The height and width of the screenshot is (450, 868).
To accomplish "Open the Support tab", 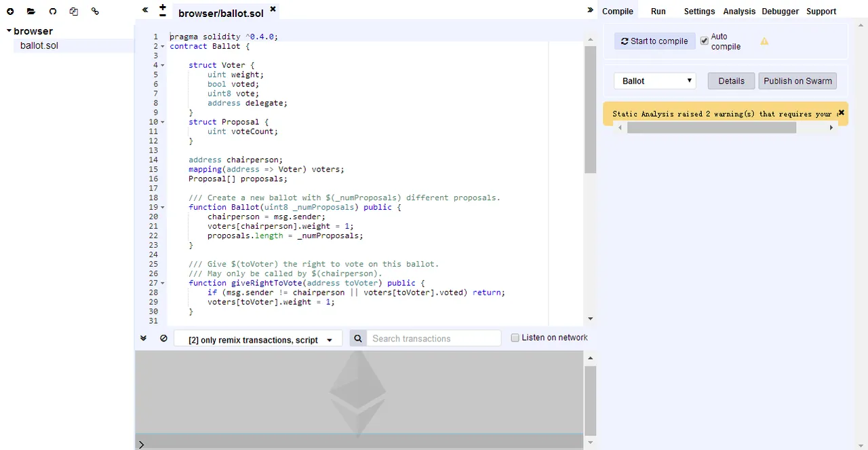I will [x=821, y=12].
